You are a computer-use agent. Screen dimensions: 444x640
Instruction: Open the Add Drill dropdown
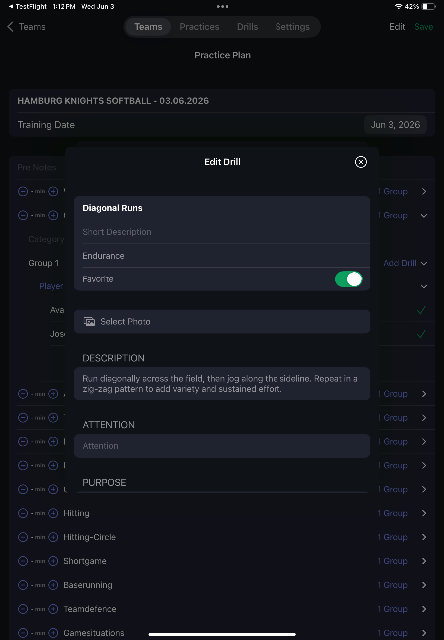pos(405,263)
